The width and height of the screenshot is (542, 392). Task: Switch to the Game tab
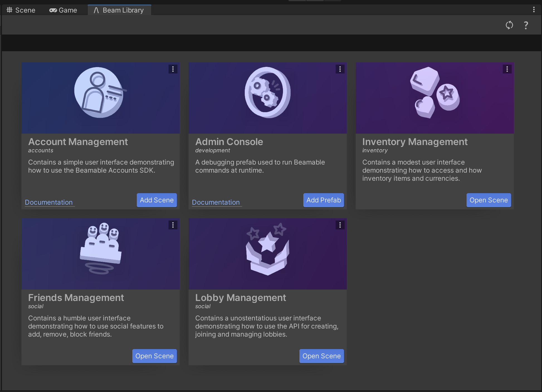(63, 10)
